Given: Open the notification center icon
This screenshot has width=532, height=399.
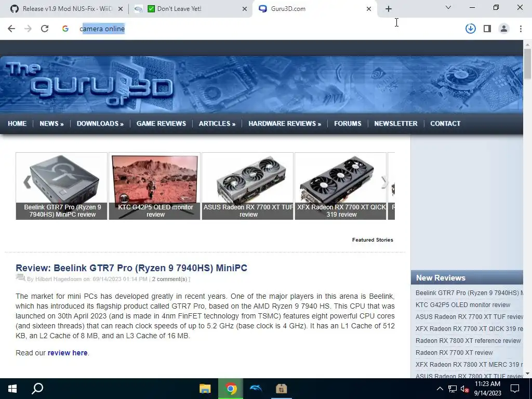Looking at the screenshot, I should [x=515, y=389].
